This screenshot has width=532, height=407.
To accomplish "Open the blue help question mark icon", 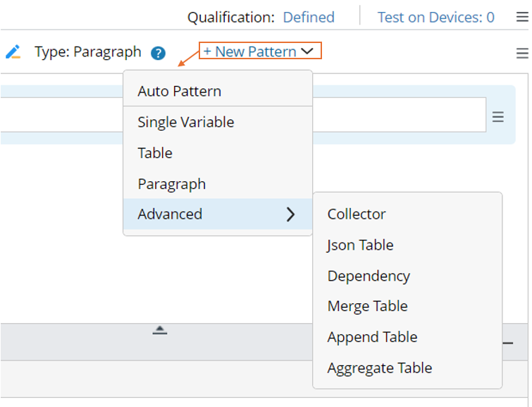I will (x=158, y=53).
